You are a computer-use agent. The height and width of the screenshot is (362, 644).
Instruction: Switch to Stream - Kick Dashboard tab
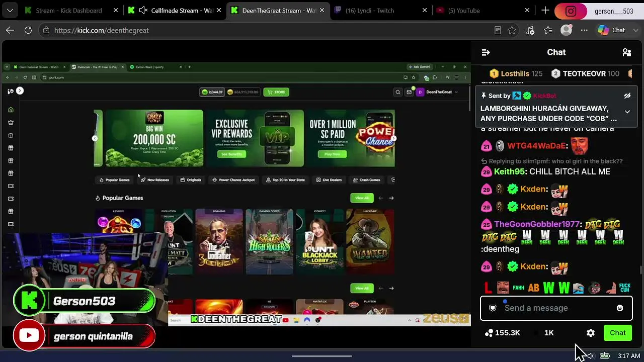tap(69, 11)
